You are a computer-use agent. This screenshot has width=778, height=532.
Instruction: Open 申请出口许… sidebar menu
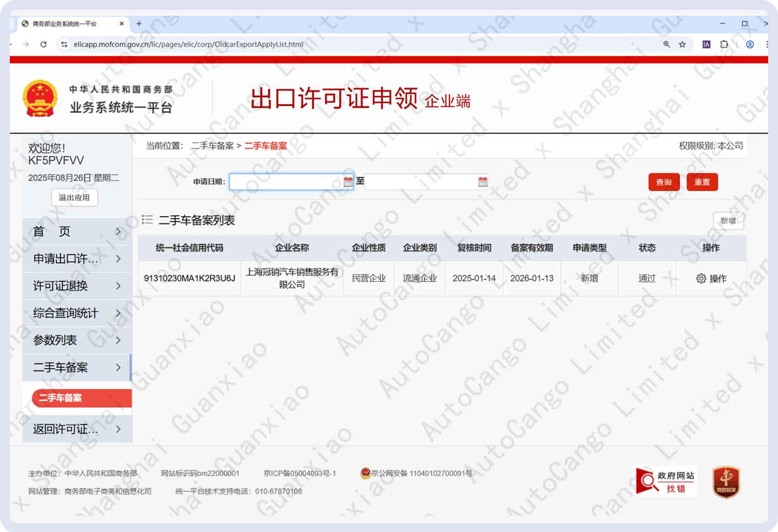pyautogui.click(x=77, y=258)
